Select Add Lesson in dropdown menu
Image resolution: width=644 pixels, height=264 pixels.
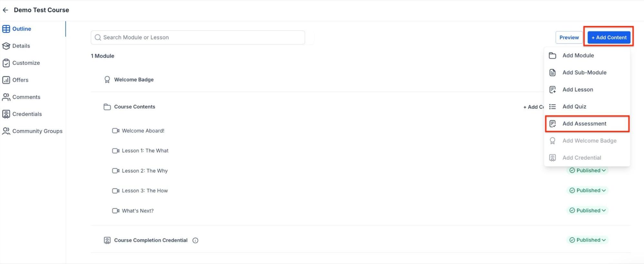pyautogui.click(x=577, y=90)
